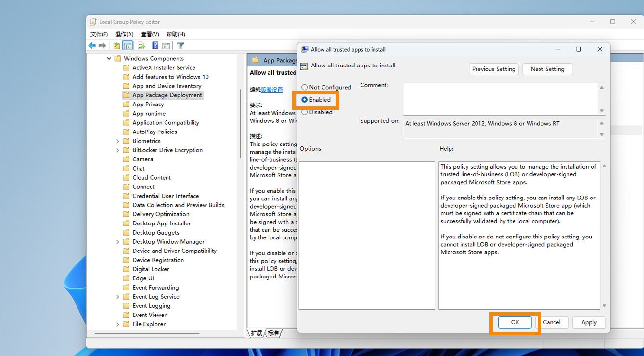The image size is (644, 356).
Task: Click the Windows Components folder icon
Action: 117,58
